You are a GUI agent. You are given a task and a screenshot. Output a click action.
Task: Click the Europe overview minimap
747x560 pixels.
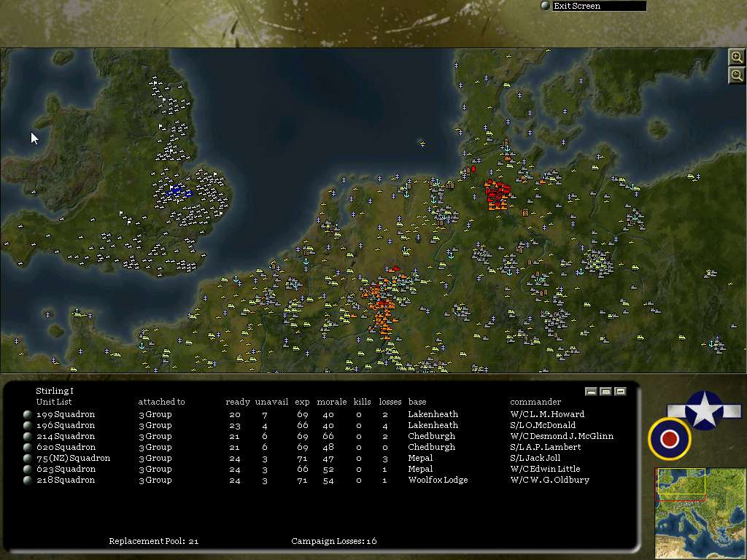point(701,513)
